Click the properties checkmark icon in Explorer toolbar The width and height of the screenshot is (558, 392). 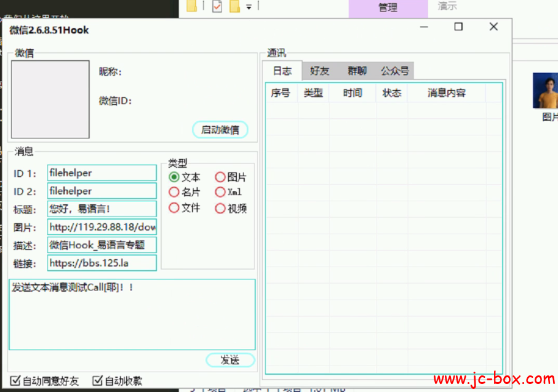[217, 6]
